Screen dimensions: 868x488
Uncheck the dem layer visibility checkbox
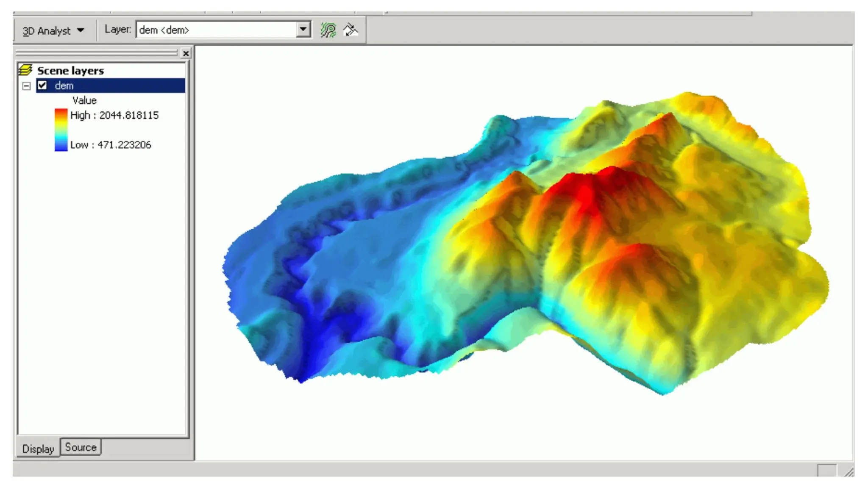point(42,86)
